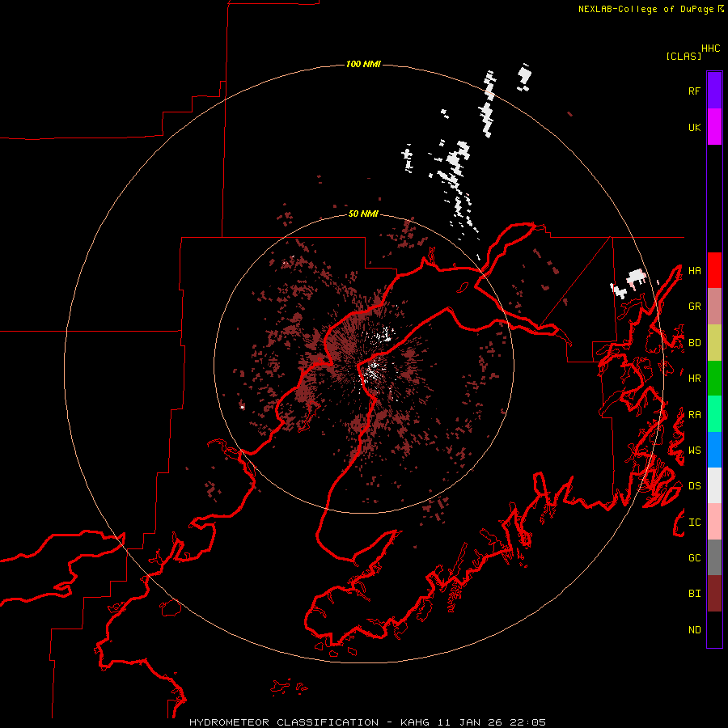Click the ND legend label
This screenshot has height=728, width=728.
[x=694, y=630]
